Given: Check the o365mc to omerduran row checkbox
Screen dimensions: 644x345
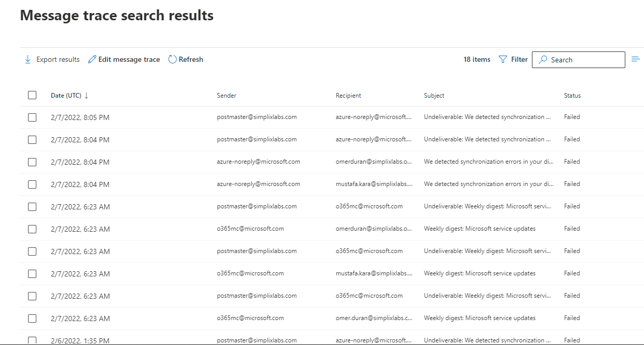Looking at the screenshot, I should point(32,229).
